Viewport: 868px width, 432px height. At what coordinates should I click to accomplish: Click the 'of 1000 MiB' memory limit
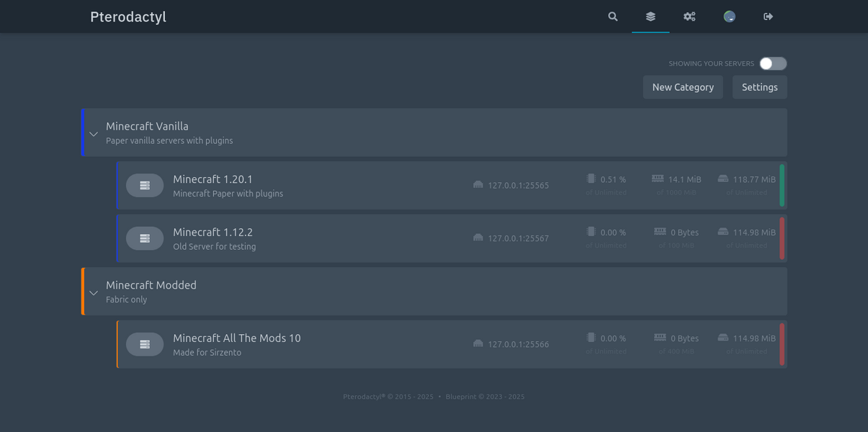pos(676,193)
